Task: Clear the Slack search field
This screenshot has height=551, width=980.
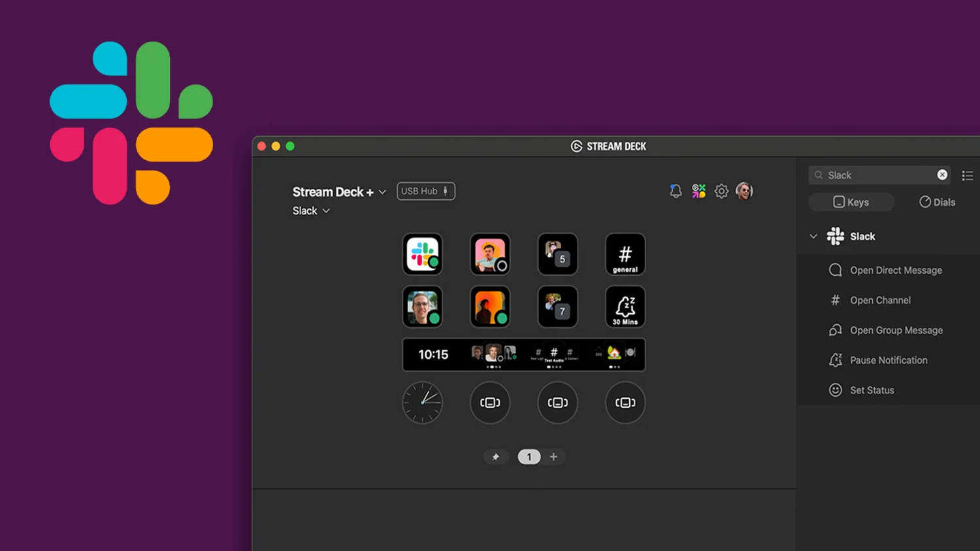Action: tap(942, 175)
